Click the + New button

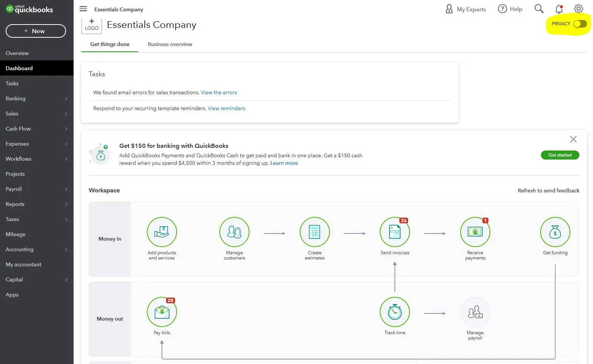(36, 31)
